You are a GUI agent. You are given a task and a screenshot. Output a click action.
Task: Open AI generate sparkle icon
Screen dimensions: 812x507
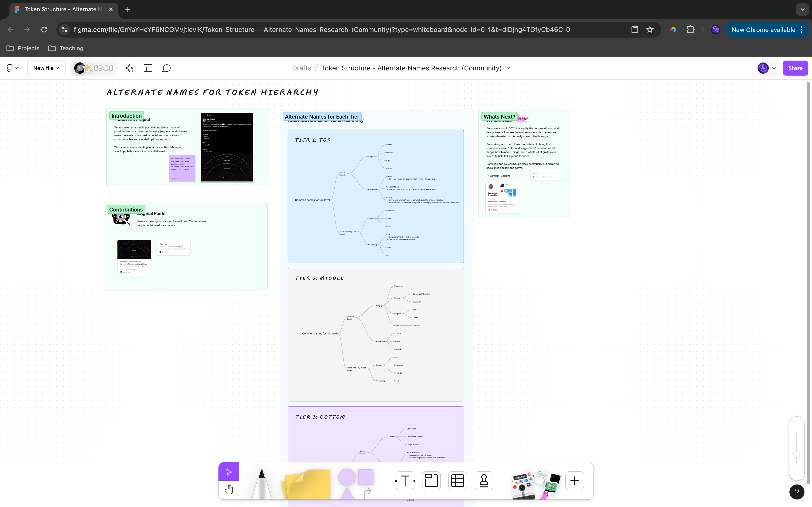coord(129,68)
